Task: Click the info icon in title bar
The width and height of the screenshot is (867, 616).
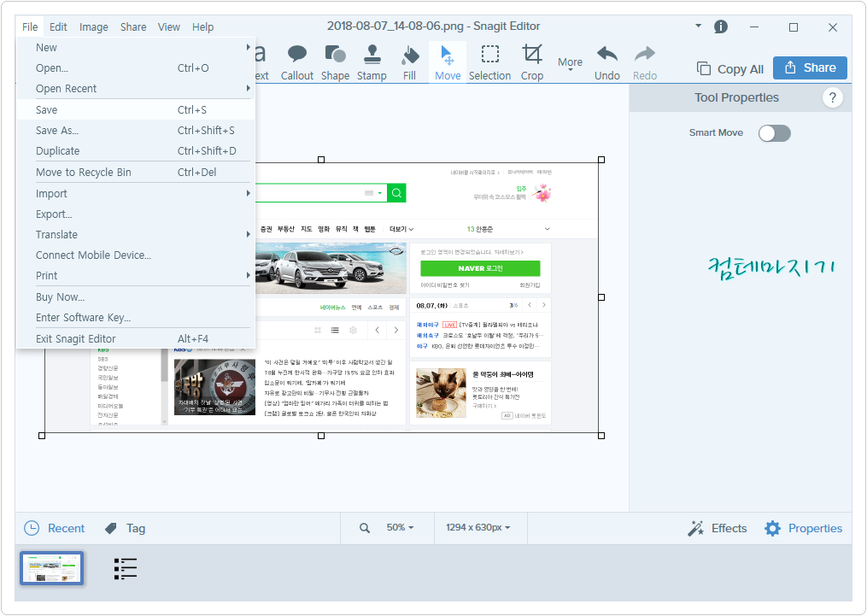Action: [720, 26]
